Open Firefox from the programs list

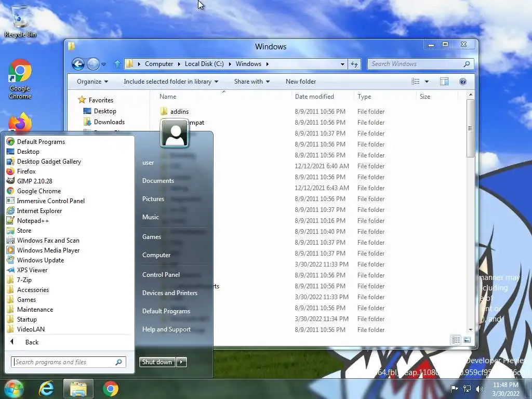[21, 171]
